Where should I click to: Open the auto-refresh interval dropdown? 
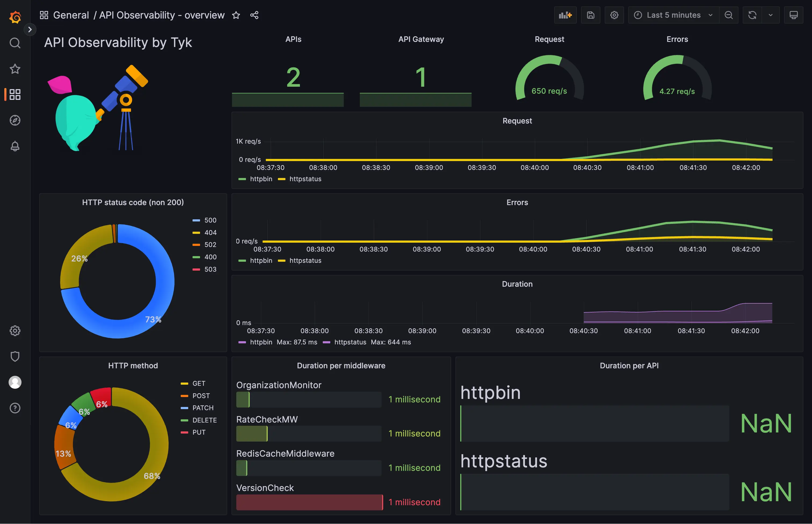click(x=771, y=15)
